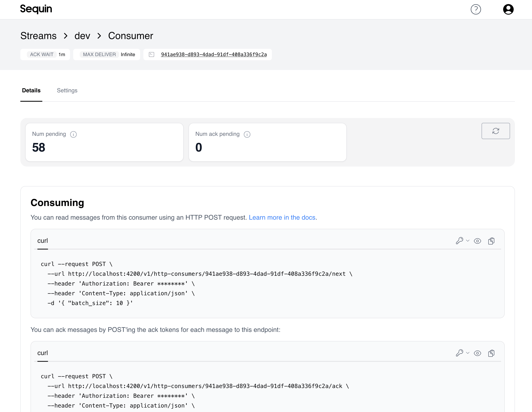The image size is (532, 412).
Task: Click the /next URL line in snippet
Action: (x=200, y=274)
